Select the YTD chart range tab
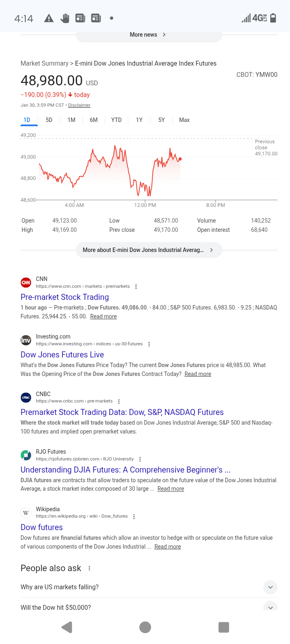This screenshot has width=290, height=644. pyautogui.click(x=116, y=120)
